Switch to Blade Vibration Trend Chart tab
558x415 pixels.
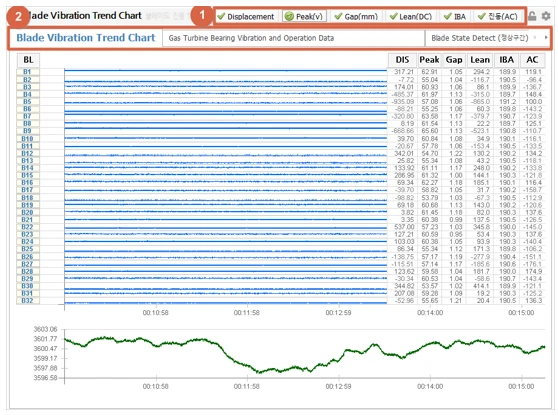coord(86,38)
